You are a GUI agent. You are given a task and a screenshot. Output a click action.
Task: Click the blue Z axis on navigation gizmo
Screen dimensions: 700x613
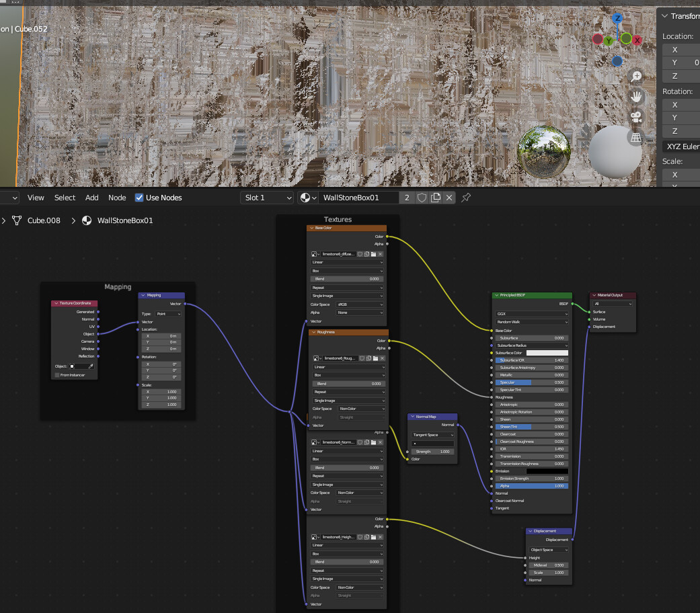(617, 18)
